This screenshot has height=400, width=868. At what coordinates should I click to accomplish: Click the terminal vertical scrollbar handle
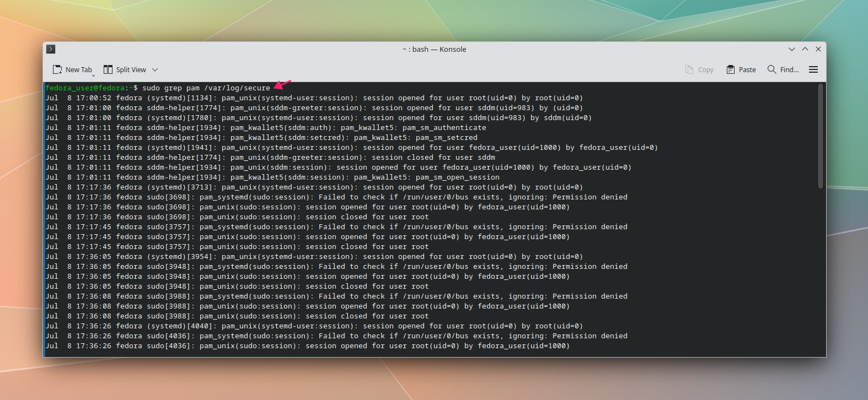pyautogui.click(x=821, y=136)
